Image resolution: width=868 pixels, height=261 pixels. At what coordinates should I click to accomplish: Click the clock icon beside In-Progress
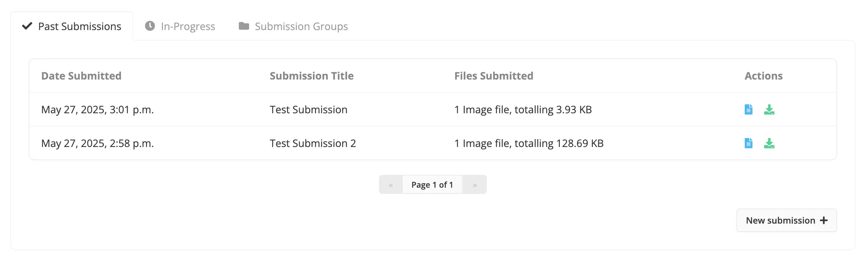[x=150, y=26]
